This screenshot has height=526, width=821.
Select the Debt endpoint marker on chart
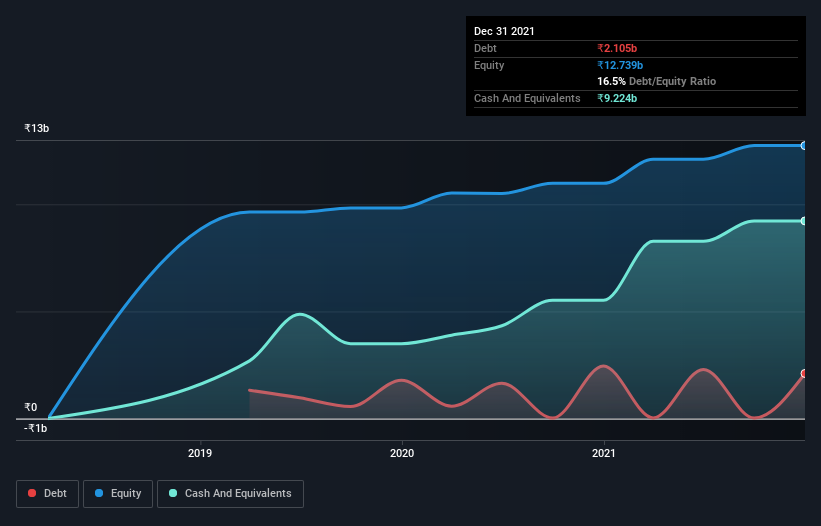804,373
